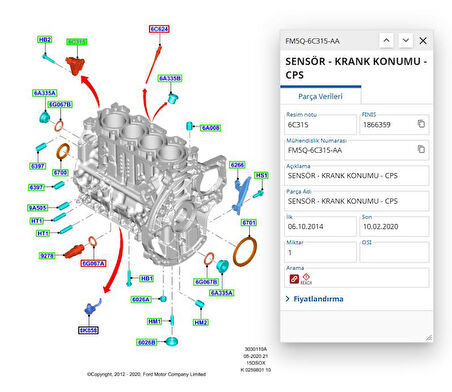The height and width of the screenshot is (392, 452).
Task: Select the 6G067B label beside the 6026A label
Action: tap(206, 282)
